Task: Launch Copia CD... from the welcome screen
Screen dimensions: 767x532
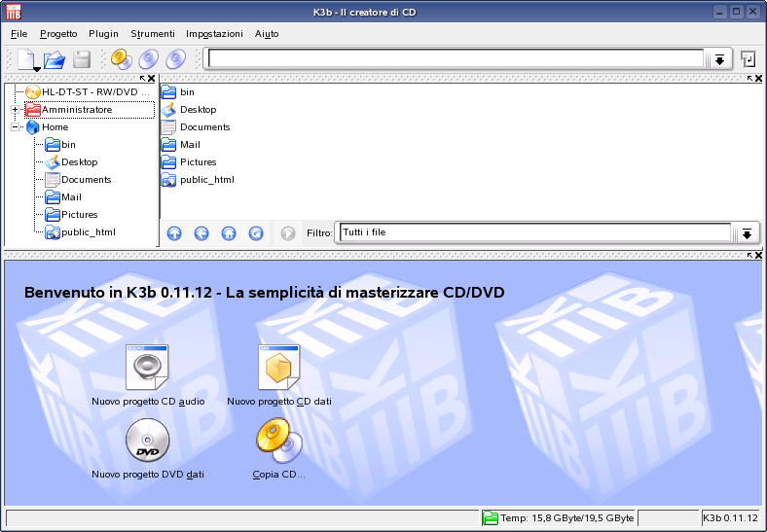Action: click(278, 449)
